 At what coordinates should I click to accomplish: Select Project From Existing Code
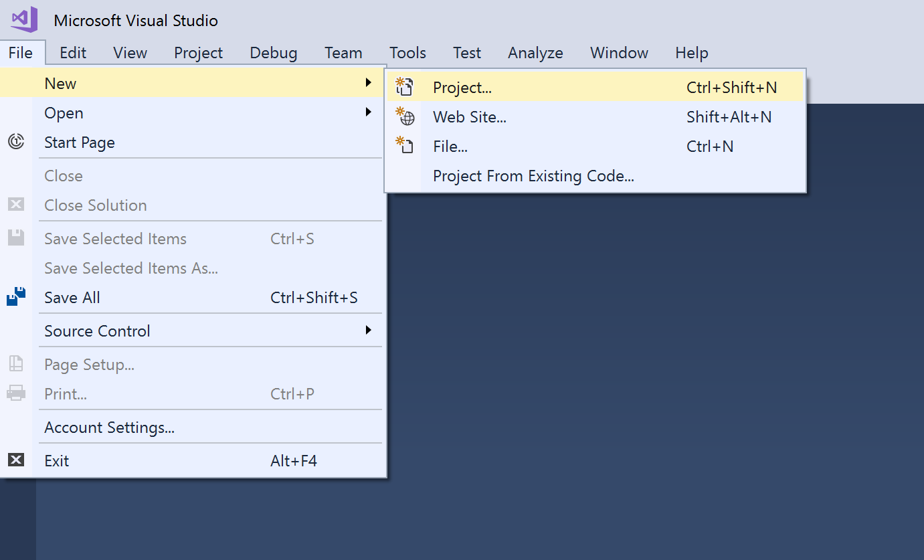(x=533, y=176)
